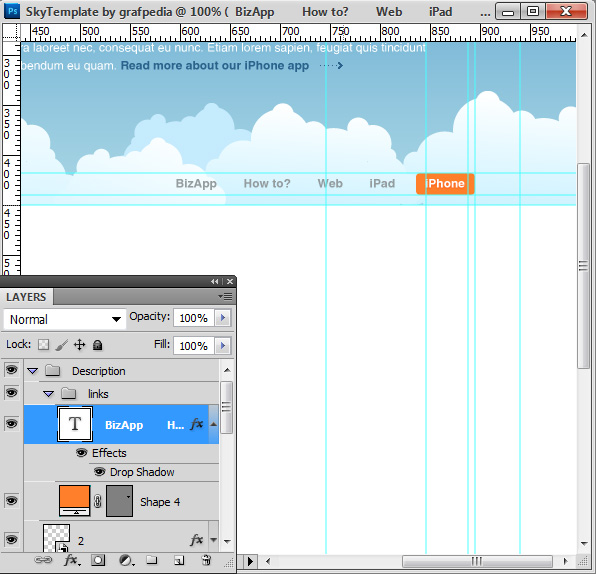
Task: Add a layer mask using the mask icon
Action: tap(98, 560)
